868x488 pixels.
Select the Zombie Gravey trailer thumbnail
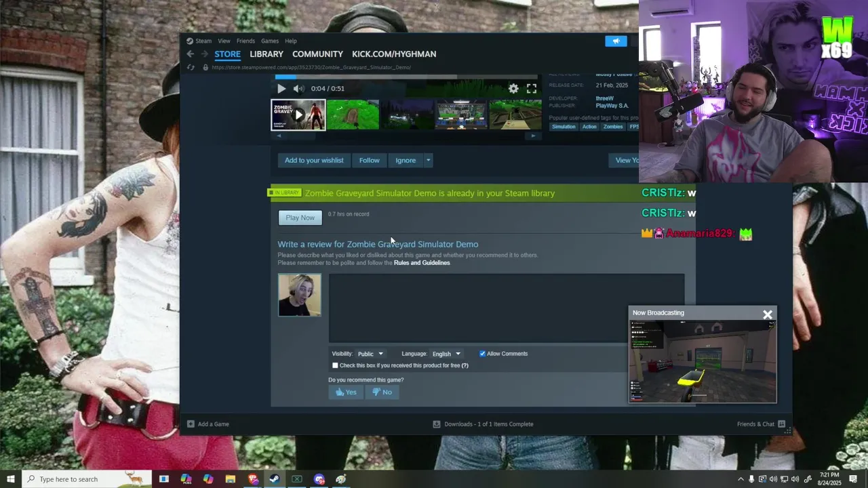point(298,115)
